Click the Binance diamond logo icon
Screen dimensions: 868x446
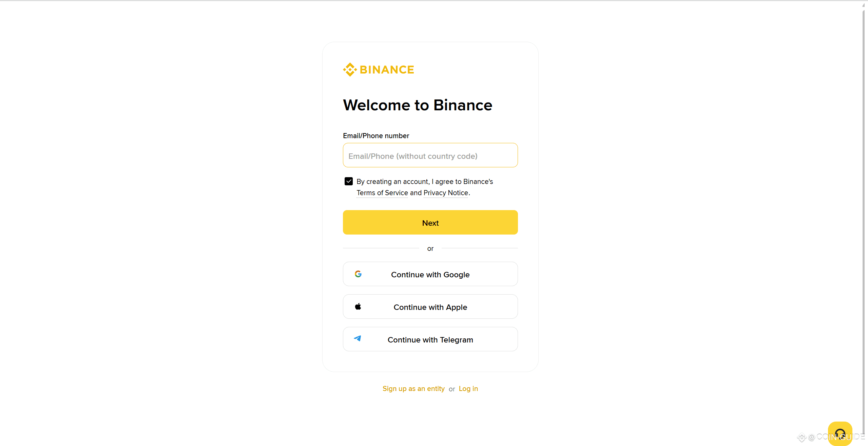[350, 70]
